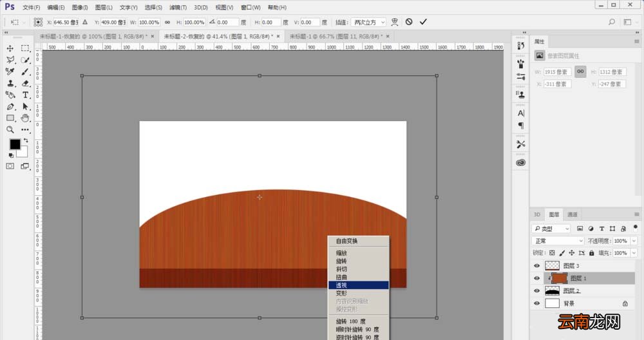The width and height of the screenshot is (644, 340).
Task: Toggle visibility of 图层 2
Action: [x=536, y=290]
